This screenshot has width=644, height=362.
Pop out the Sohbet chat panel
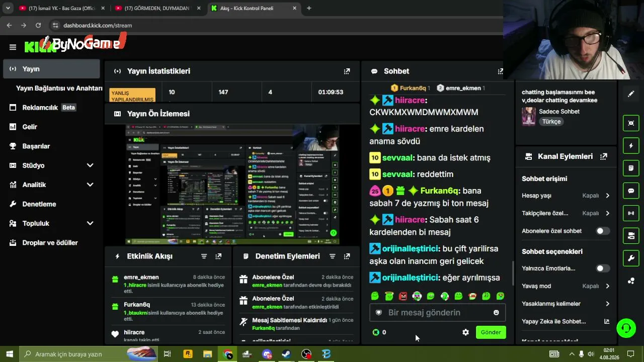tap(500, 71)
